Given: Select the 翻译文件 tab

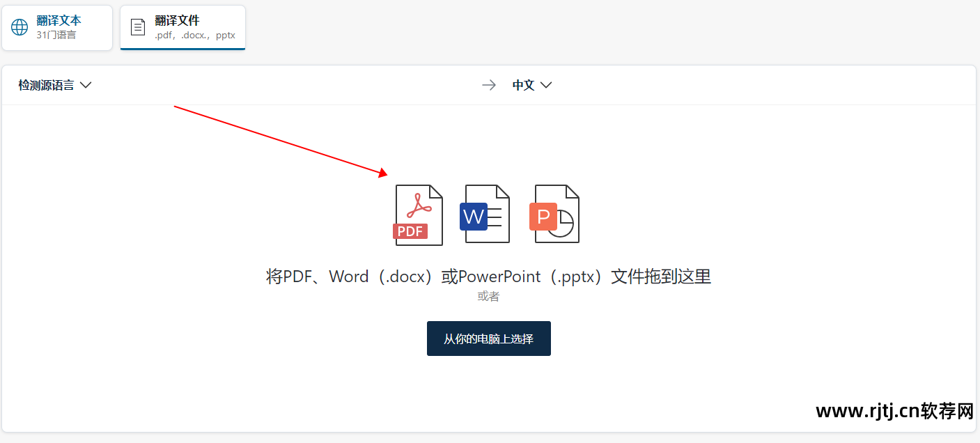Looking at the screenshot, I should click(182, 28).
